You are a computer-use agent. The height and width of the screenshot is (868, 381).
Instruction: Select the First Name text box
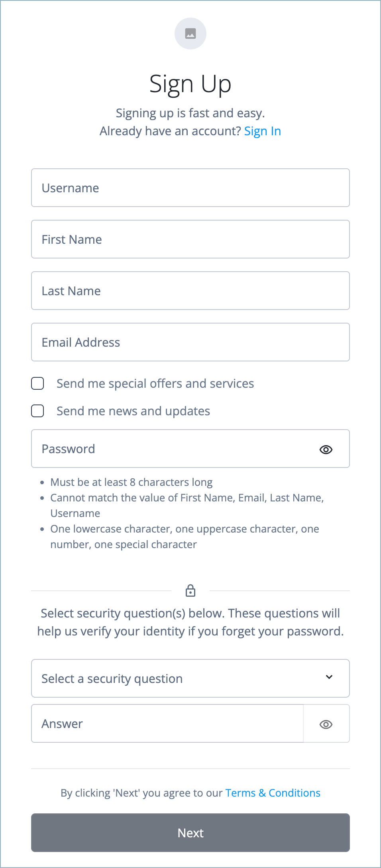coord(190,239)
